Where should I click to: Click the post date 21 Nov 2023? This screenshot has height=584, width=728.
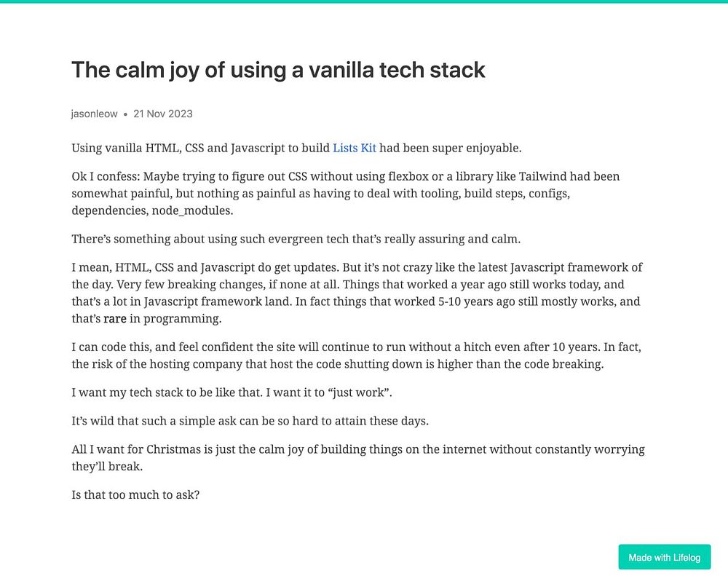coord(163,114)
